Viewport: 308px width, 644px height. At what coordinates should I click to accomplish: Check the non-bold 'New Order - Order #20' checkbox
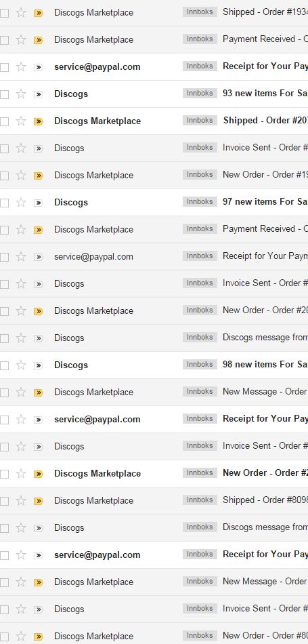(x=4, y=311)
